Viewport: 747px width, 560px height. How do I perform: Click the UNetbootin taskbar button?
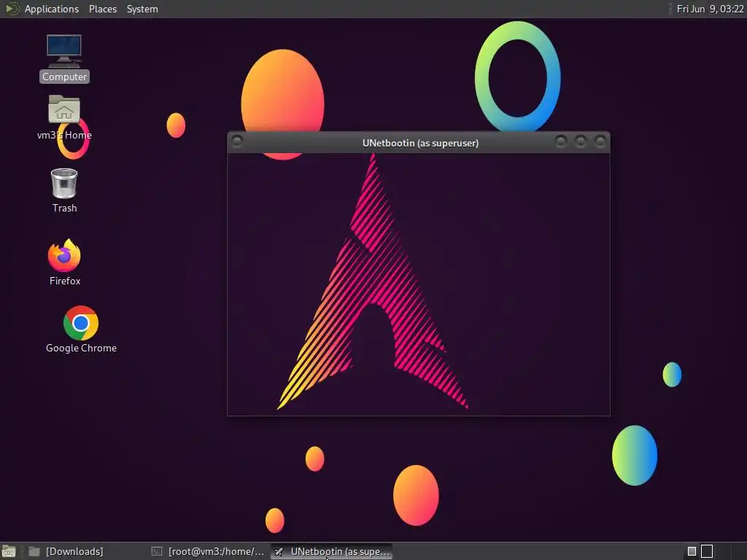pyautogui.click(x=332, y=551)
